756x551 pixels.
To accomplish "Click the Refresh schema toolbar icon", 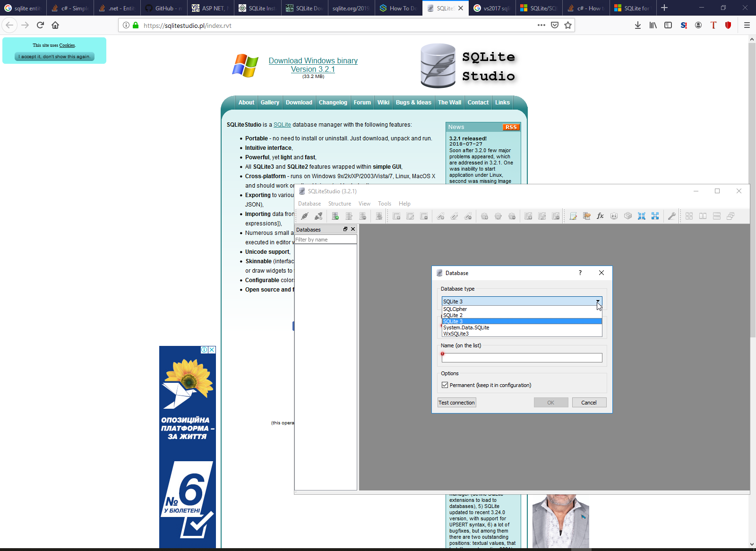I will [x=379, y=216].
